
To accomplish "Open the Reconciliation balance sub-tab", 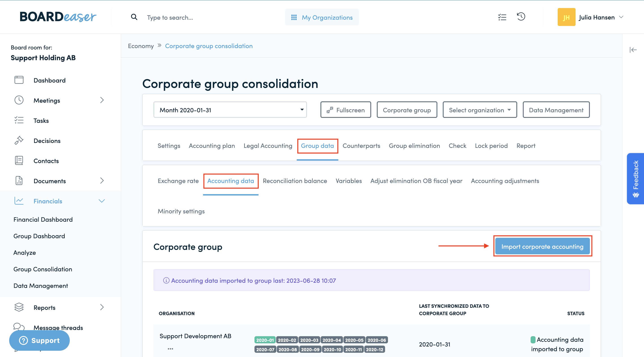I will (x=295, y=181).
